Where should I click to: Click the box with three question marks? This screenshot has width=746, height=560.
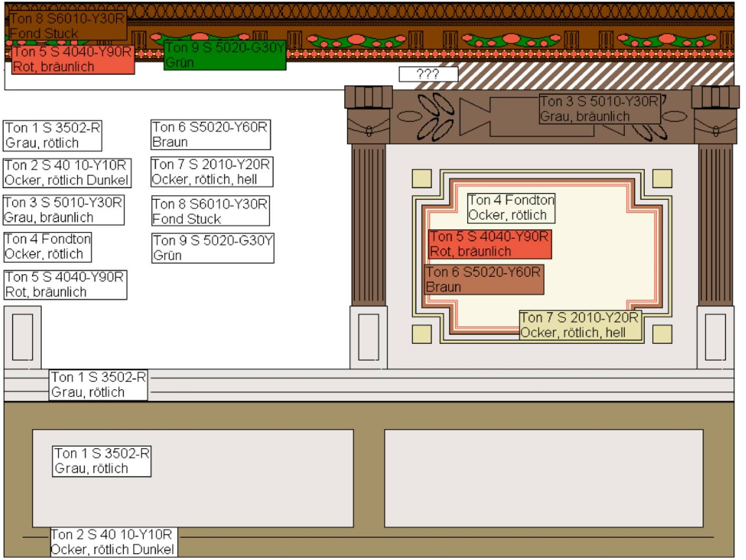coord(428,74)
